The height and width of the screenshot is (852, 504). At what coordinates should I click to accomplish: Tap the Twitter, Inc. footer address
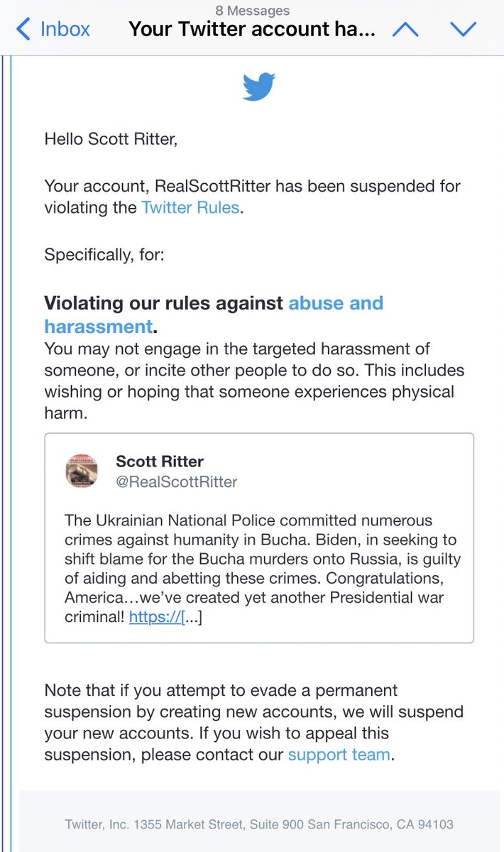pos(258,824)
